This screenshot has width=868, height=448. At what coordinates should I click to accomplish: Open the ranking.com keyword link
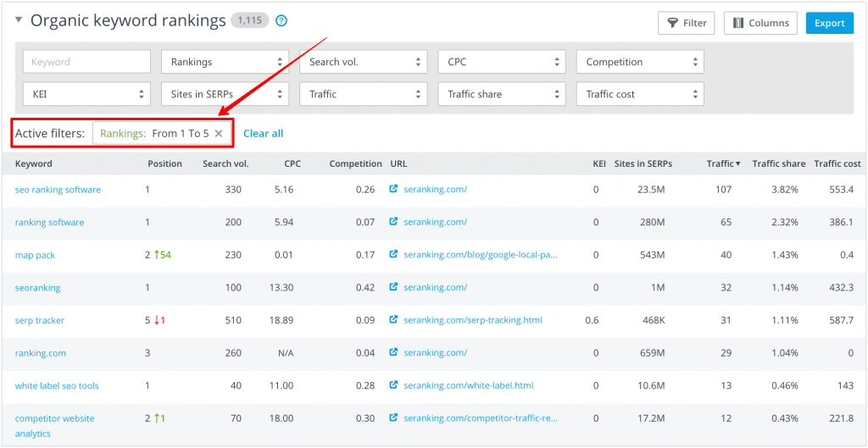(41, 353)
